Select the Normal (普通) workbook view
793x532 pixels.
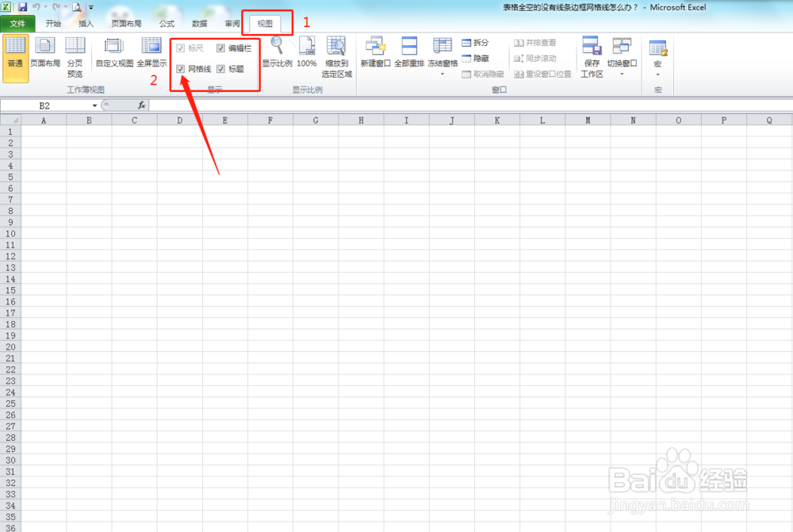tap(15, 58)
